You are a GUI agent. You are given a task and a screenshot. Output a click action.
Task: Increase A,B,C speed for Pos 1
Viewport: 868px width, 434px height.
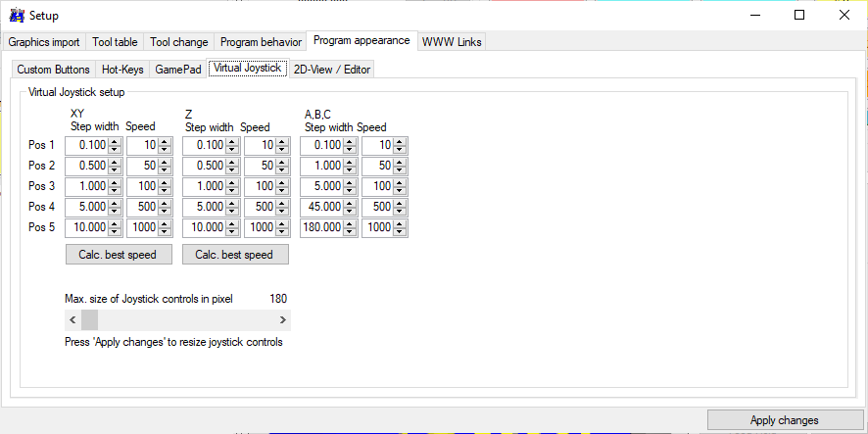pyautogui.click(x=401, y=142)
